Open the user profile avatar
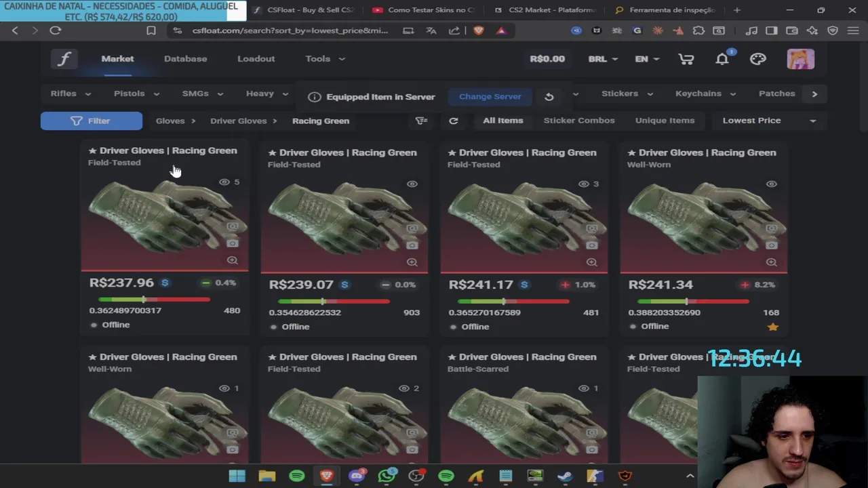The image size is (868, 488). click(x=800, y=59)
